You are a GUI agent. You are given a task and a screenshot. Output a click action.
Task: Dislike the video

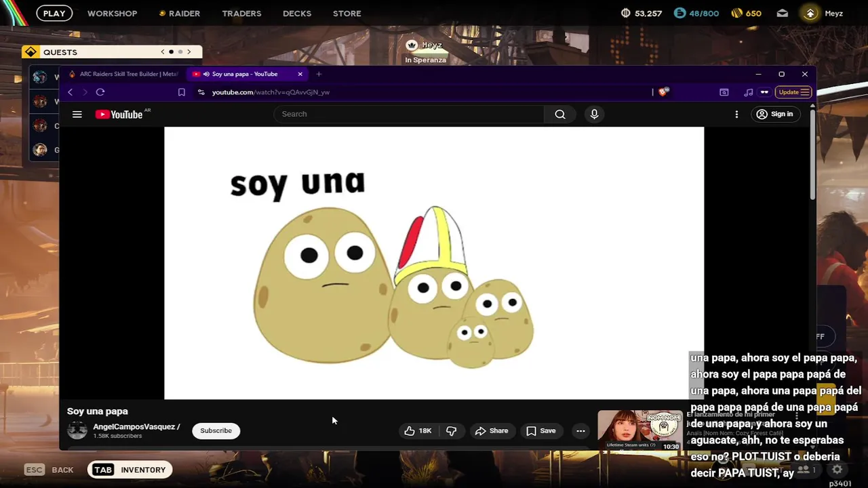coord(451,430)
